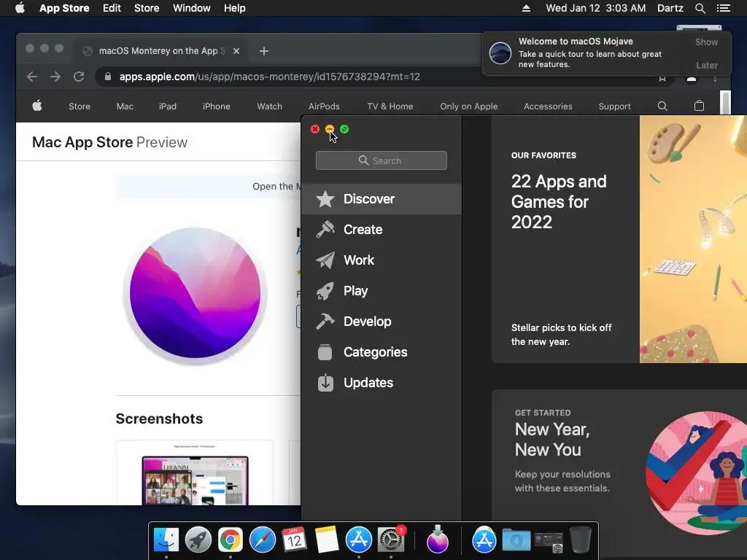Viewport: 747px width, 560px height.
Task: Click search icon on Apple website
Action: coord(662,106)
